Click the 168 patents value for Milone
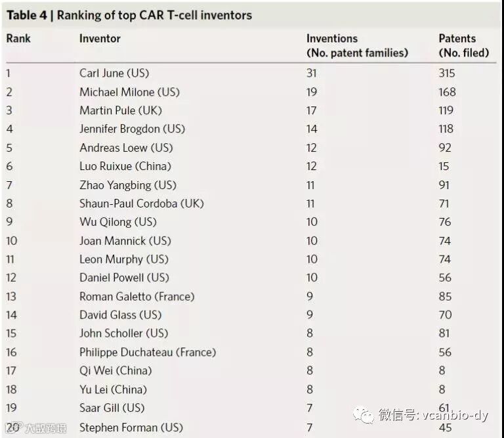 tap(447, 93)
